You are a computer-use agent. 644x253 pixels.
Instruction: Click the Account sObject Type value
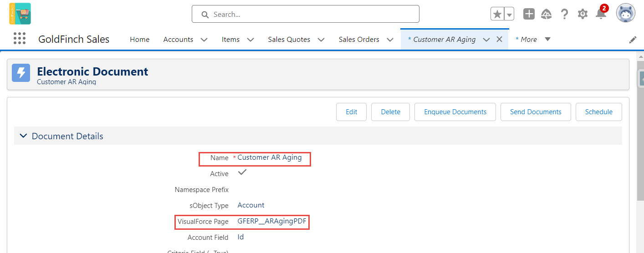tap(251, 205)
